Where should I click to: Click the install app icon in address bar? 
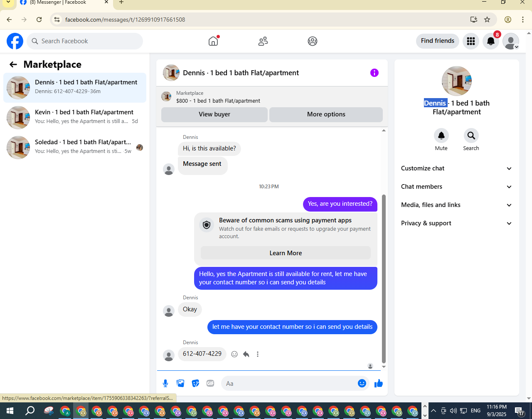[x=473, y=20]
